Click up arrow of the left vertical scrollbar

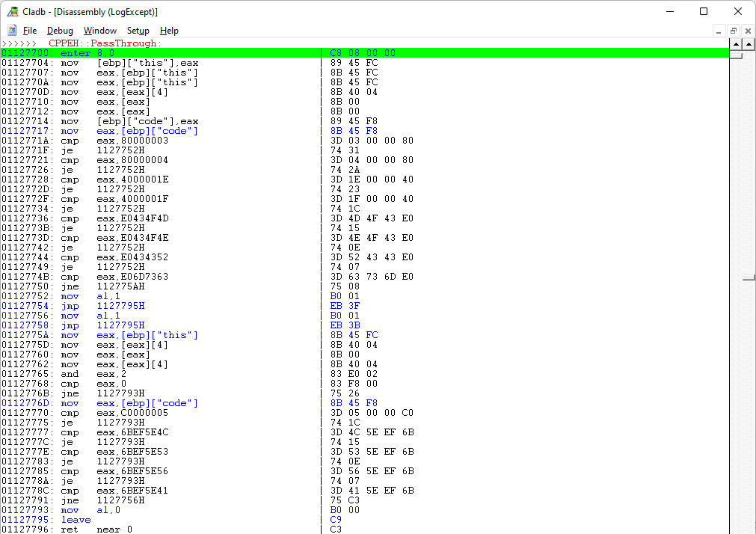(x=736, y=44)
